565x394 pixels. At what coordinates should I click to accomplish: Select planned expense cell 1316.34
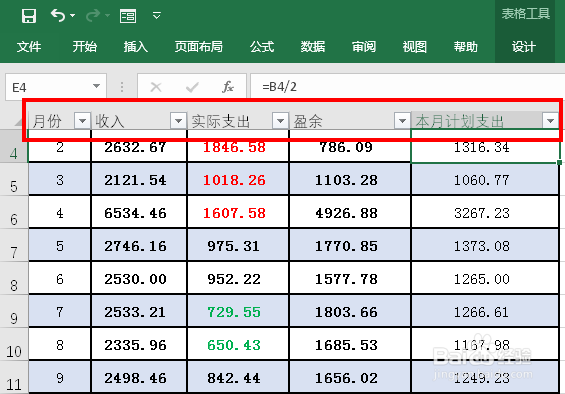point(485,147)
